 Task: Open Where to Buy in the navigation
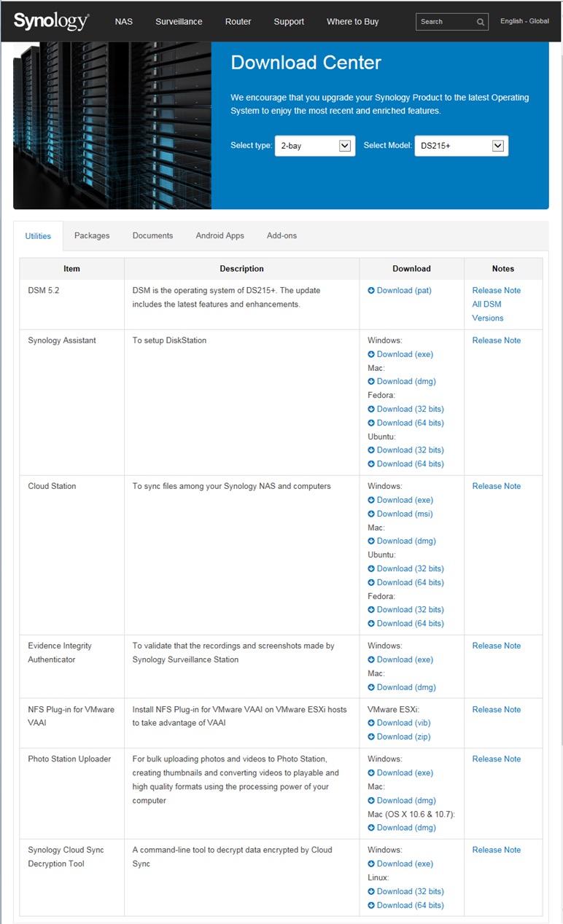(x=352, y=21)
